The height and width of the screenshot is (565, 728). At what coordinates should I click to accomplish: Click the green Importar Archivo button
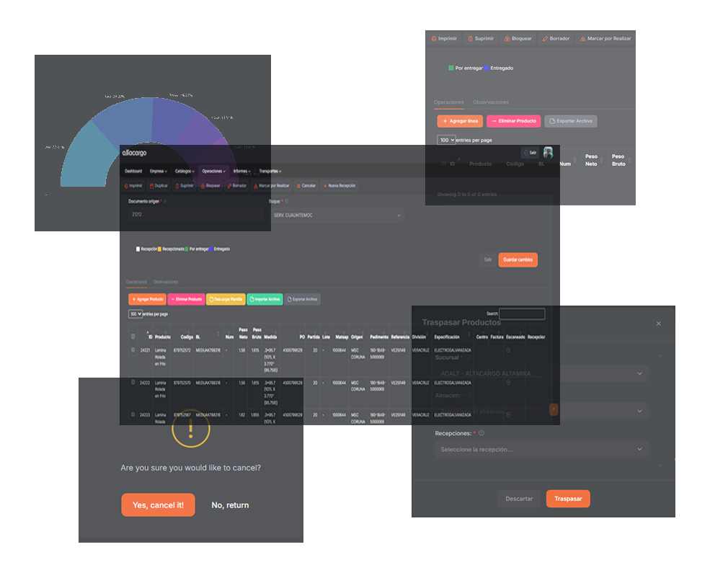(265, 299)
